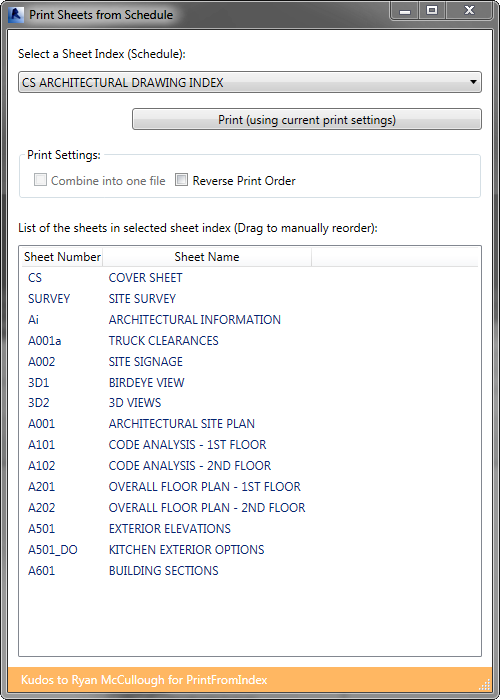Click the Revit app icon in title bar

(16, 14)
